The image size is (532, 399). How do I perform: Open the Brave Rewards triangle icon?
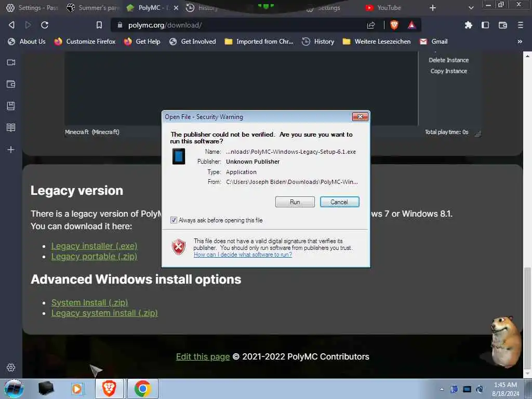click(x=411, y=25)
